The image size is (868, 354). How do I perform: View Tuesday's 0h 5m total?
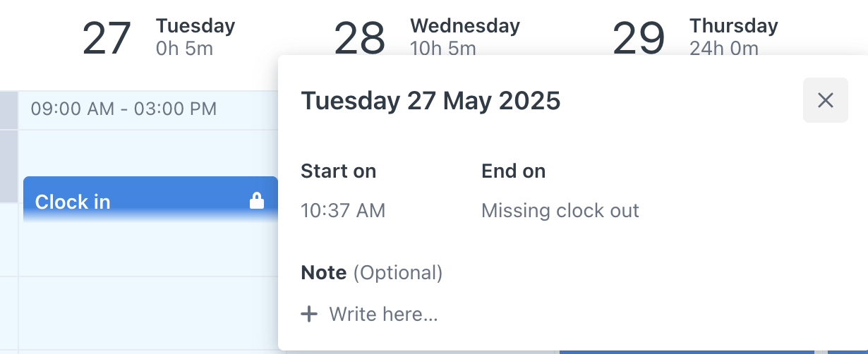[x=184, y=49]
